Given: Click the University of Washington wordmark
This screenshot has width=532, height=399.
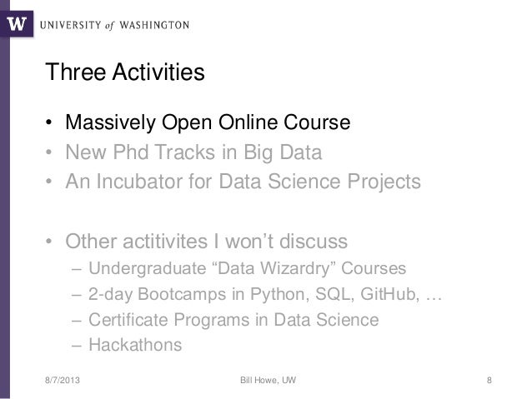Looking at the screenshot, I should click(114, 26).
